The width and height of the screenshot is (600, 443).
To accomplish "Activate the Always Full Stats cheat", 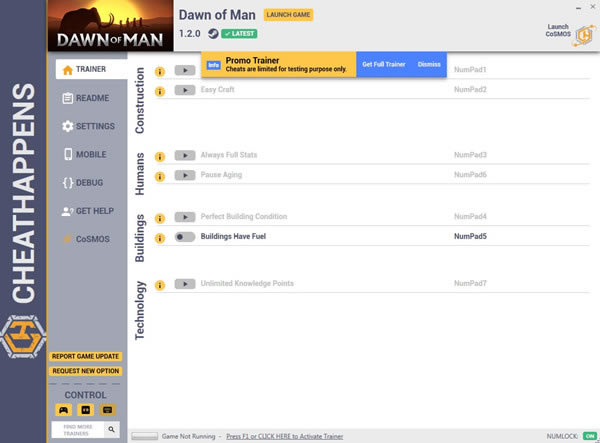I will click(185, 156).
